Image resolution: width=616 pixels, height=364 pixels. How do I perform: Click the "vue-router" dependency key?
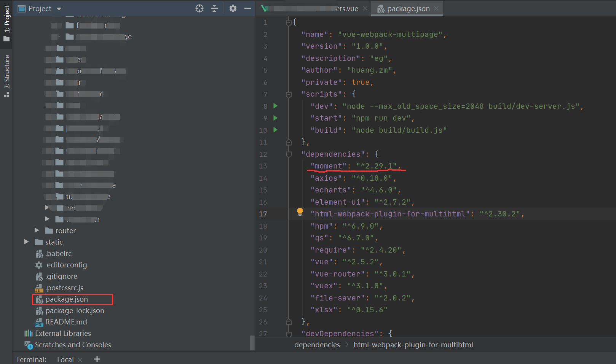pos(337,274)
